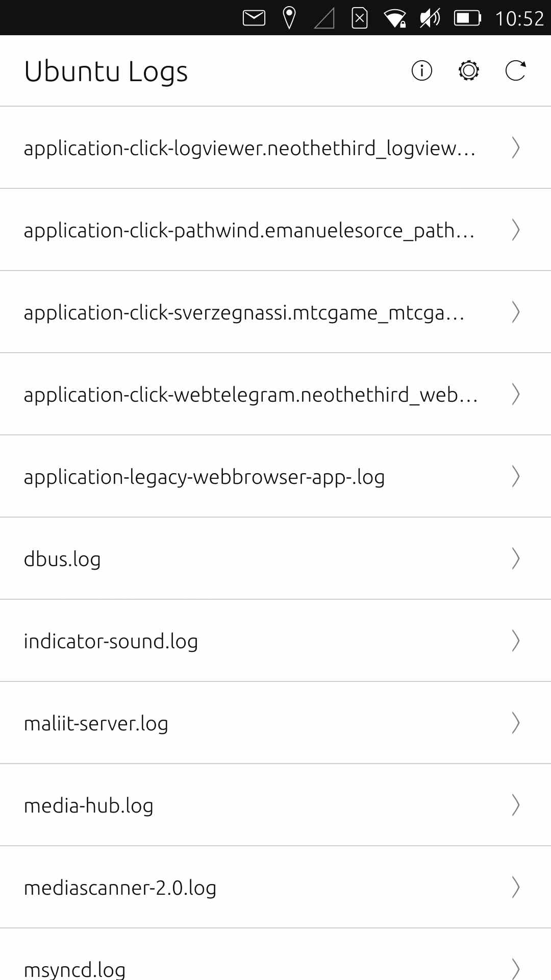Open the chevron beside dbus.log
Screen dimensions: 551x980
(x=516, y=558)
